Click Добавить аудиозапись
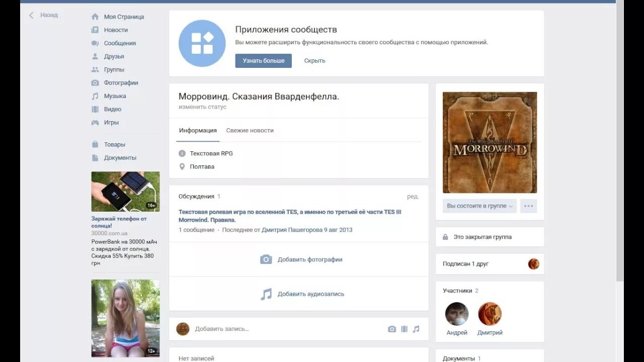 311,294
